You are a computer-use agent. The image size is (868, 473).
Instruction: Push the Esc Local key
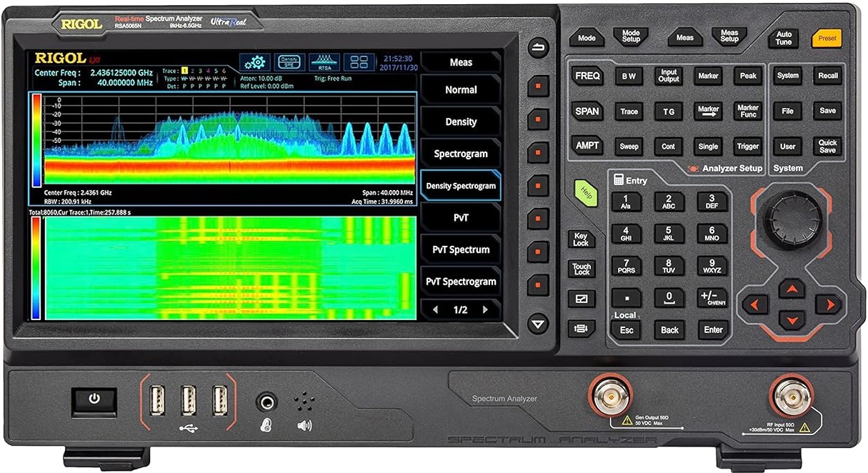(627, 329)
